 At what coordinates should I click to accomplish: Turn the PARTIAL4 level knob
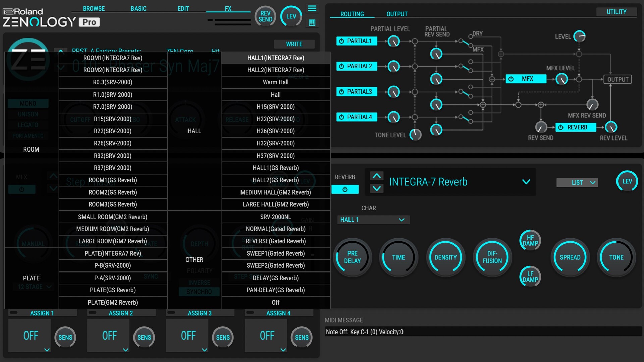(x=394, y=117)
